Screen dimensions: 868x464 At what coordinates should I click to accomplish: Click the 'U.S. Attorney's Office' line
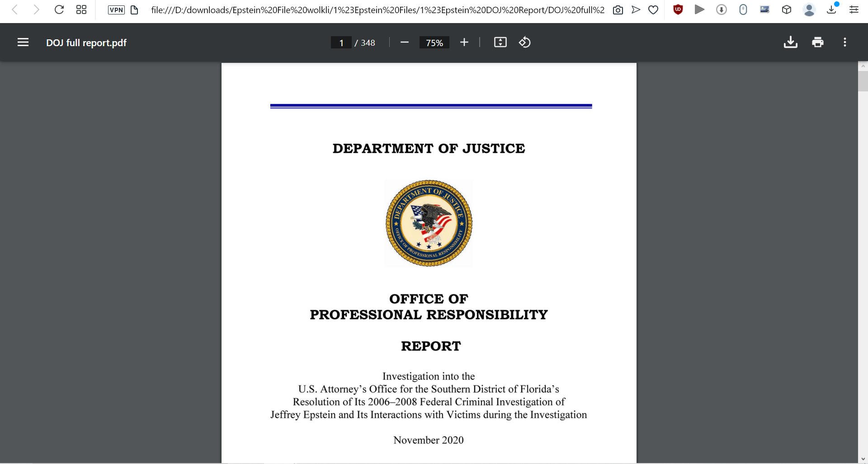coord(429,389)
